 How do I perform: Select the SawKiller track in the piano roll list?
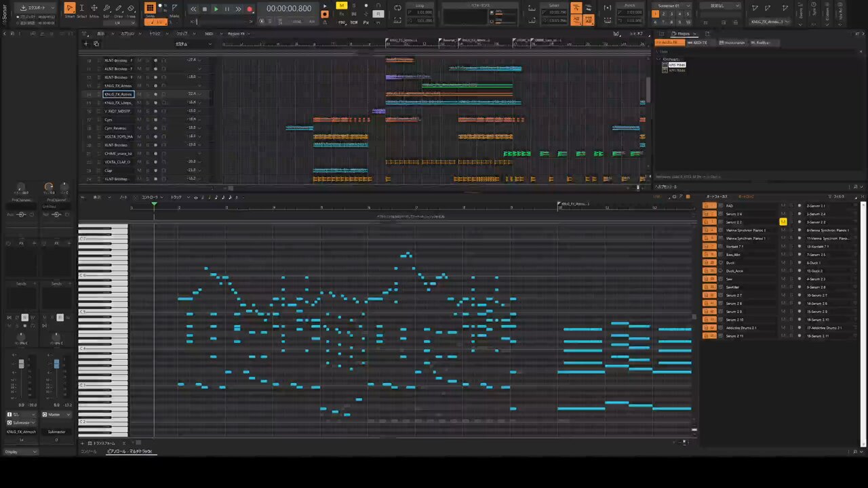click(x=732, y=287)
